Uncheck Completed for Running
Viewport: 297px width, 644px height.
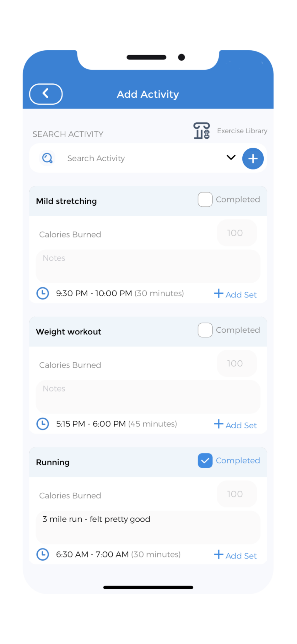pyautogui.click(x=205, y=460)
